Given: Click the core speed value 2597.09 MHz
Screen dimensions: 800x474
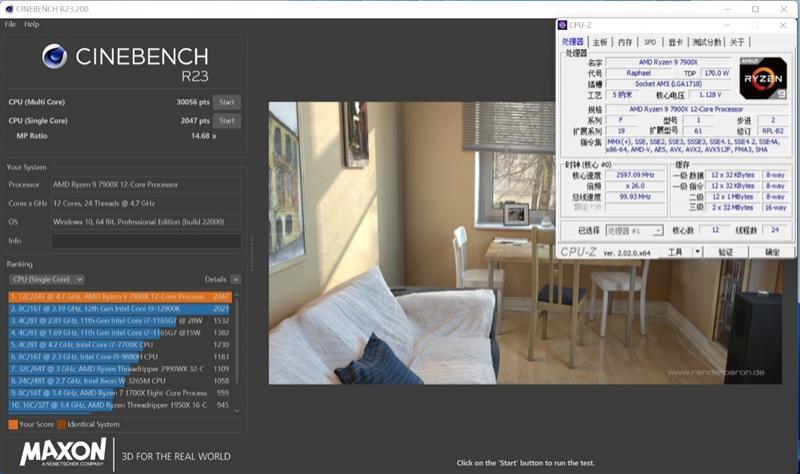Looking at the screenshot, I should click(x=635, y=175).
